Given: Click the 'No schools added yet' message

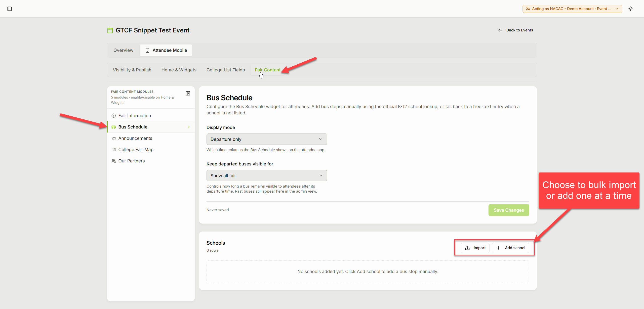Looking at the screenshot, I should click(x=368, y=272).
